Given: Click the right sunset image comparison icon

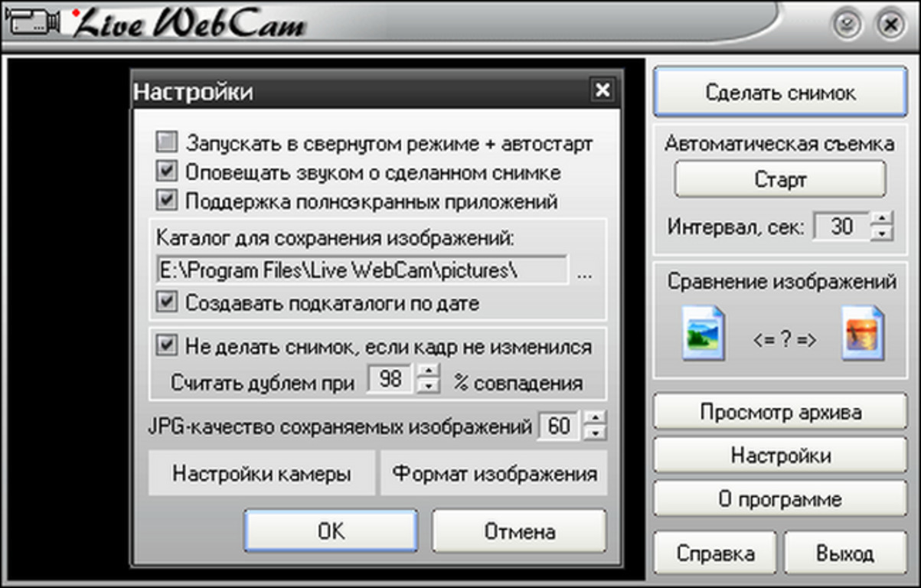Looking at the screenshot, I should pyautogui.click(x=862, y=332).
